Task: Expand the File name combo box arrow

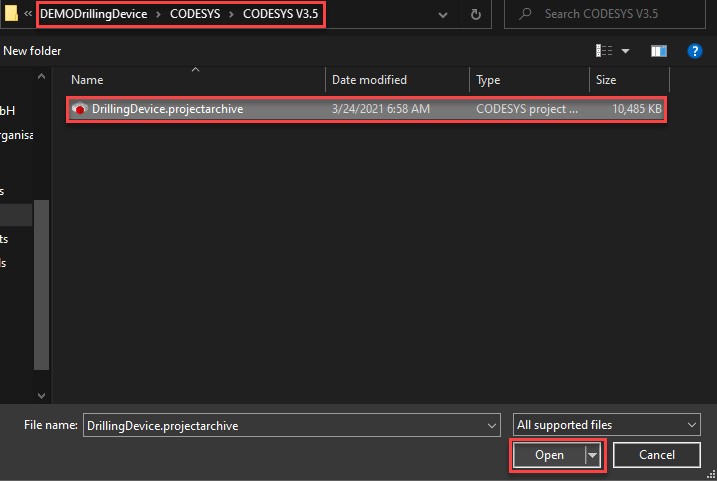Action: [x=492, y=426]
